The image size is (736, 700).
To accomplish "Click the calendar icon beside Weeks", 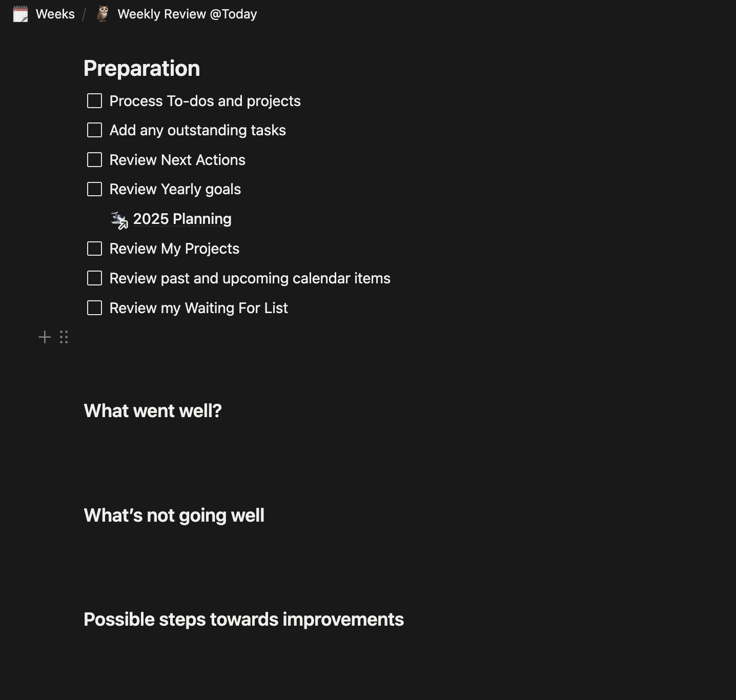I will point(21,14).
